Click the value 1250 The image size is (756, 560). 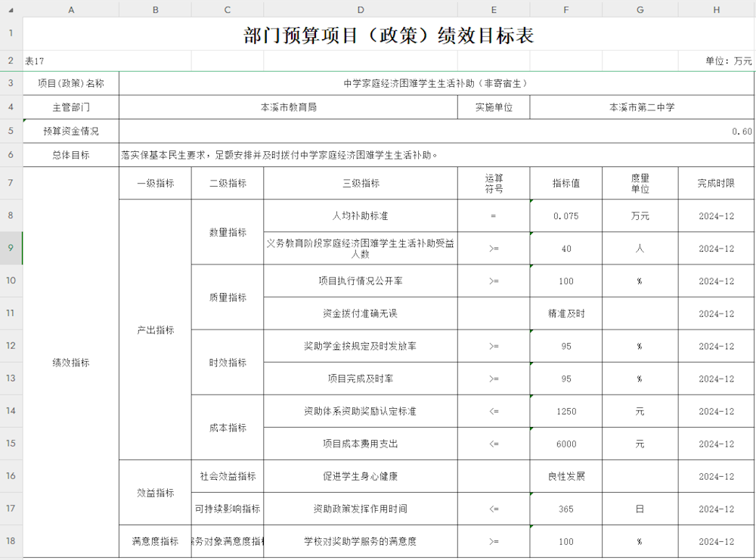[566, 411]
